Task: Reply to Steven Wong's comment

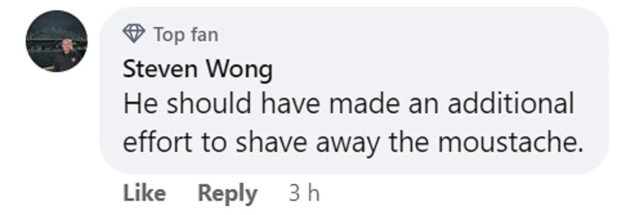Action: (228, 193)
